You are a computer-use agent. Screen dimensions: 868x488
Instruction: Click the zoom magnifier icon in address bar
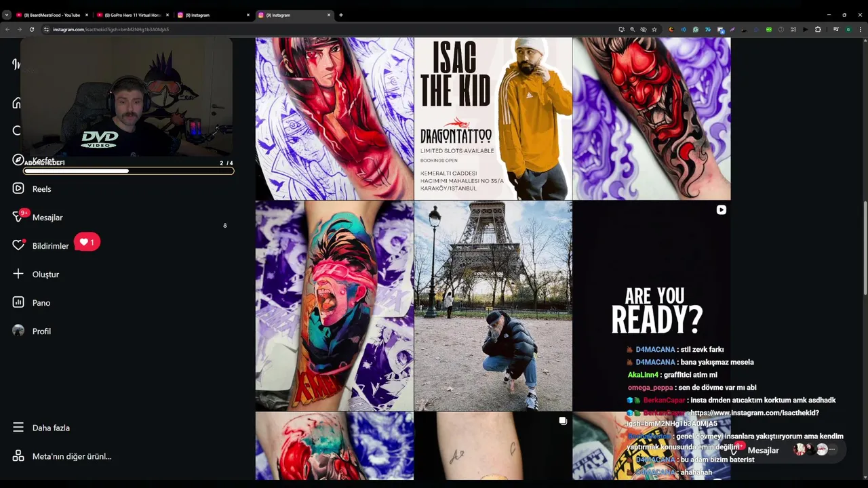(633, 29)
